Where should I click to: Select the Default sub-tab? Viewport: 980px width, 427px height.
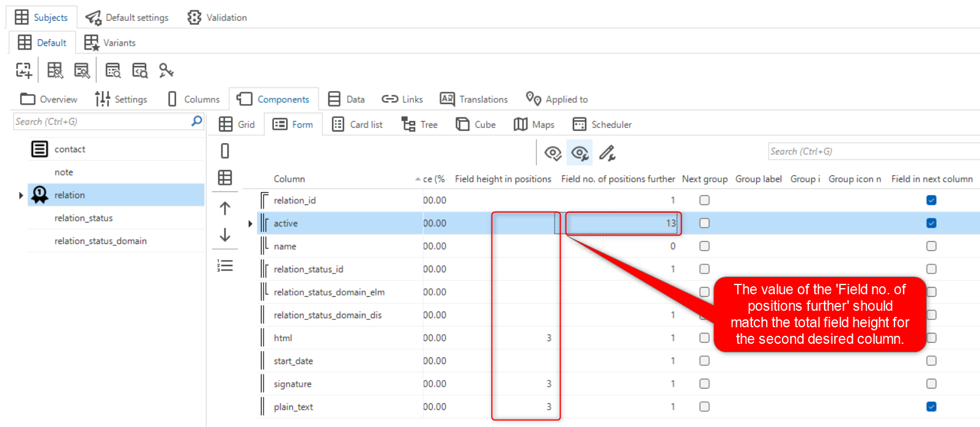tap(42, 43)
